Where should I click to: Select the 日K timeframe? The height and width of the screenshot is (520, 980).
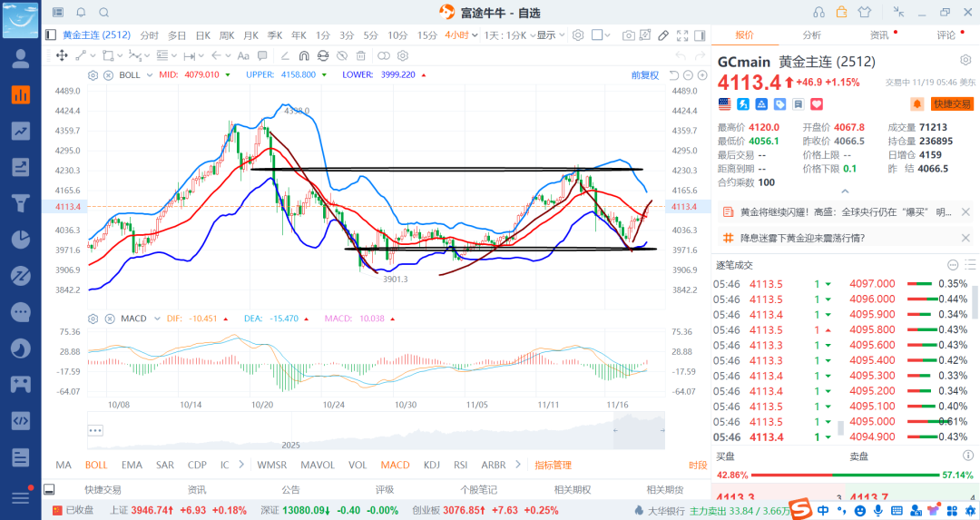tap(203, 35)
